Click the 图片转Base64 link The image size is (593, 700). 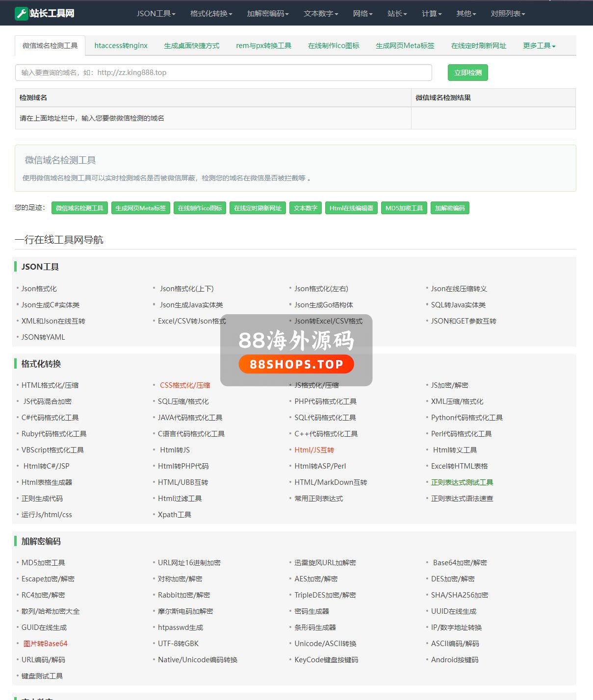[45, 644]
